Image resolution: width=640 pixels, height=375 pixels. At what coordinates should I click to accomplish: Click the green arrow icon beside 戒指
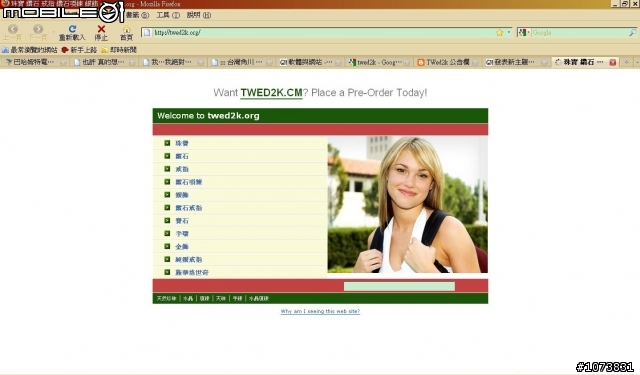(x=167, y=169)
